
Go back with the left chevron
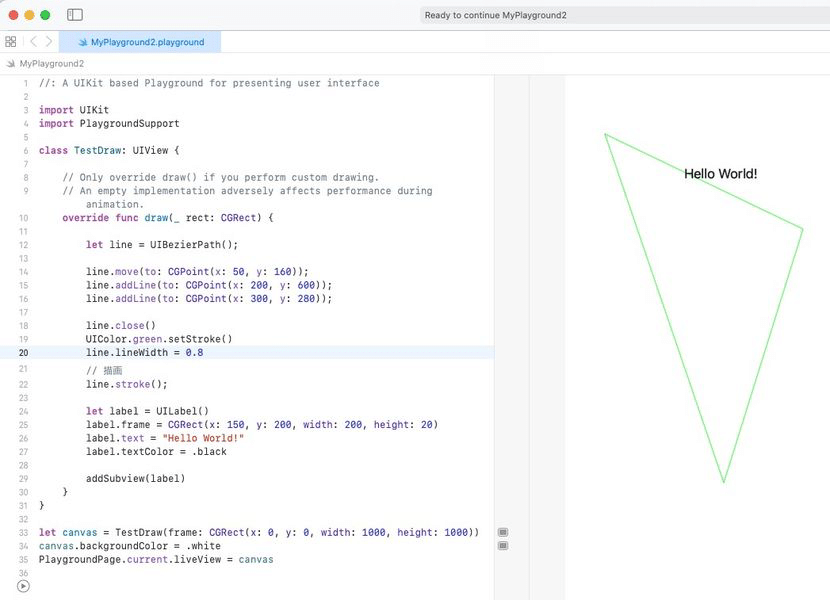point(33,41)
